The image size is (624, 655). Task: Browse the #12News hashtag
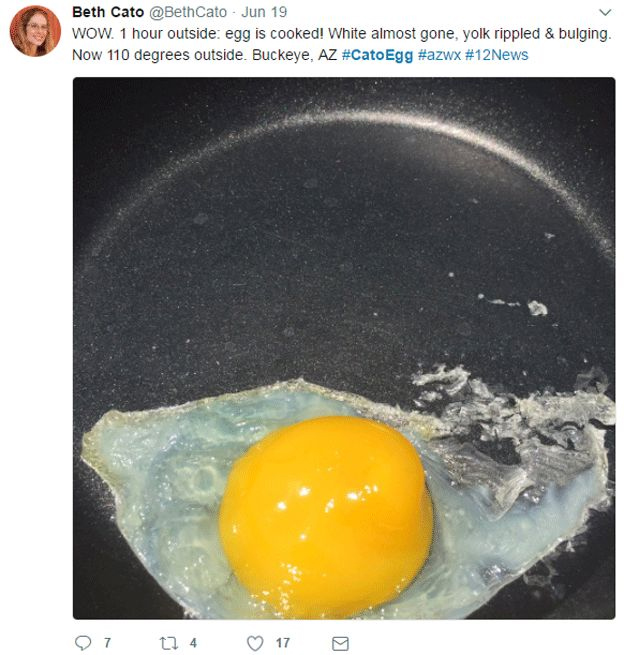[496, 55]
